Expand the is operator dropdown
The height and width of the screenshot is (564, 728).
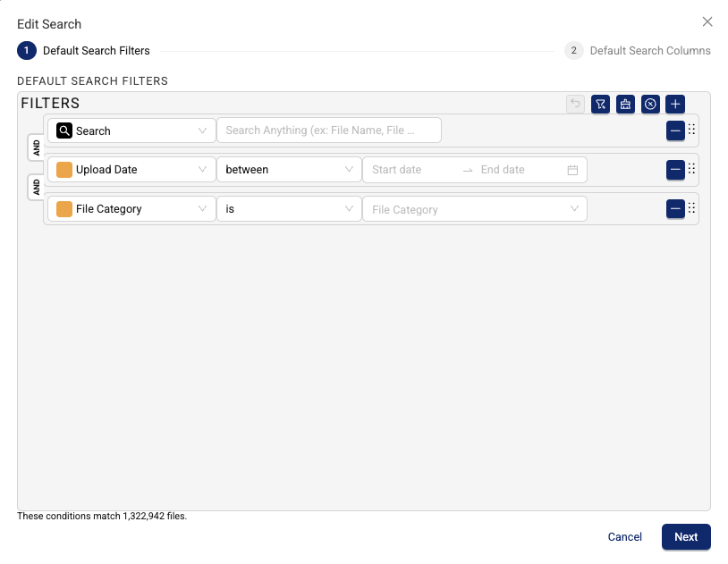289,208
